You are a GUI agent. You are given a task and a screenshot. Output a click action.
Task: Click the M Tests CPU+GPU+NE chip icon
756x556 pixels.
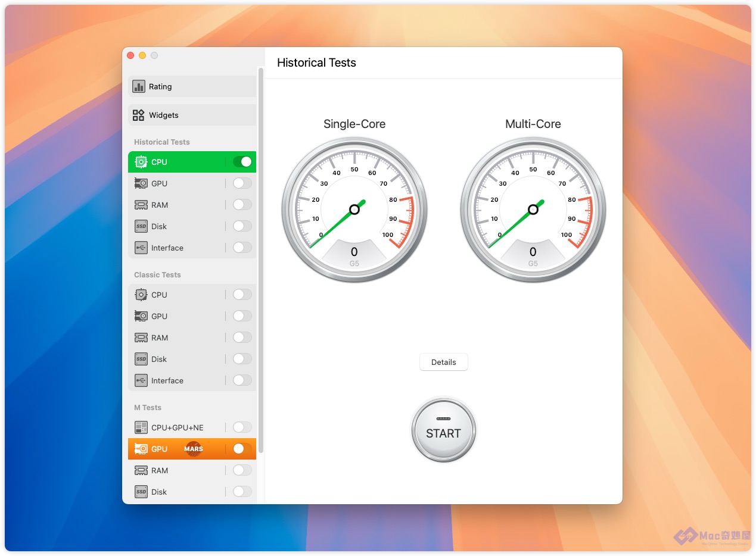141,427
